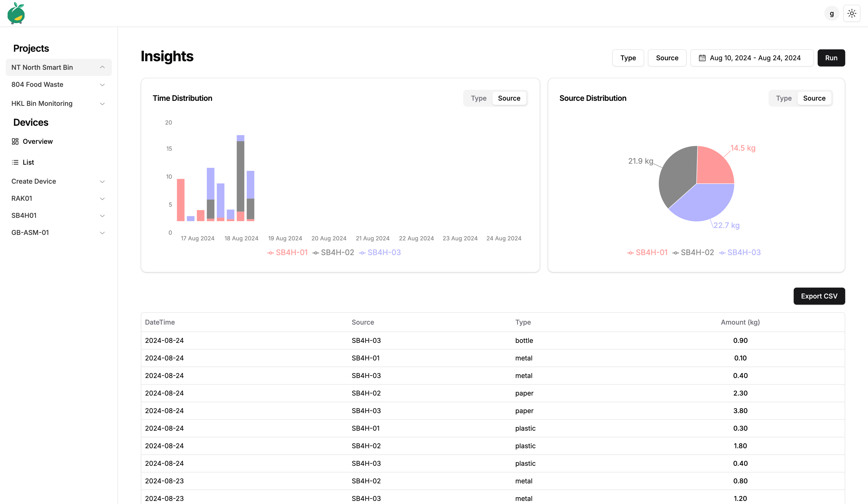Sort by the Type column header
The height and width of the screenshot is (504, 868).
[x=523, y=322]
